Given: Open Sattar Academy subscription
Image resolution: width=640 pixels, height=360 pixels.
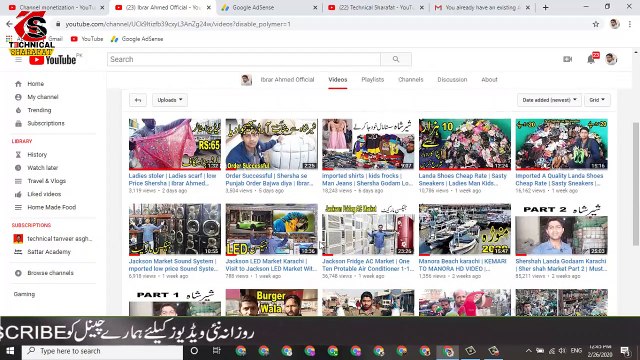Looking at the screenshot, I should point(49,252).
